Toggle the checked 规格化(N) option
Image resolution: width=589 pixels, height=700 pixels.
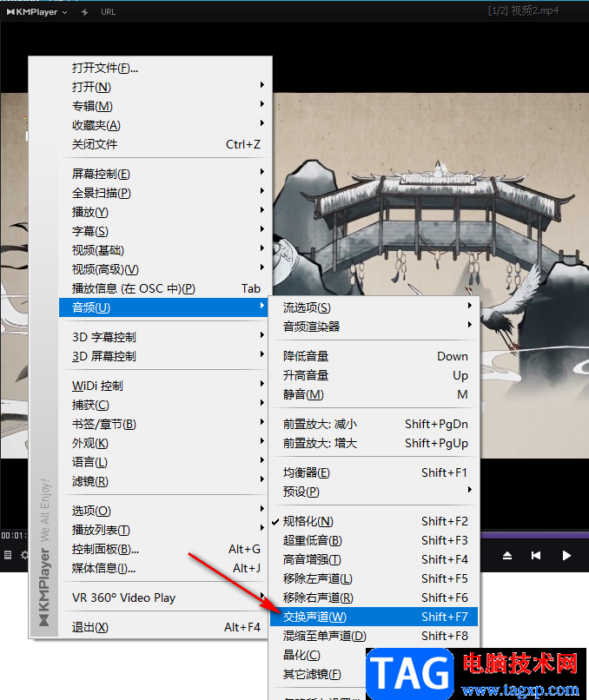click(374, 521)
